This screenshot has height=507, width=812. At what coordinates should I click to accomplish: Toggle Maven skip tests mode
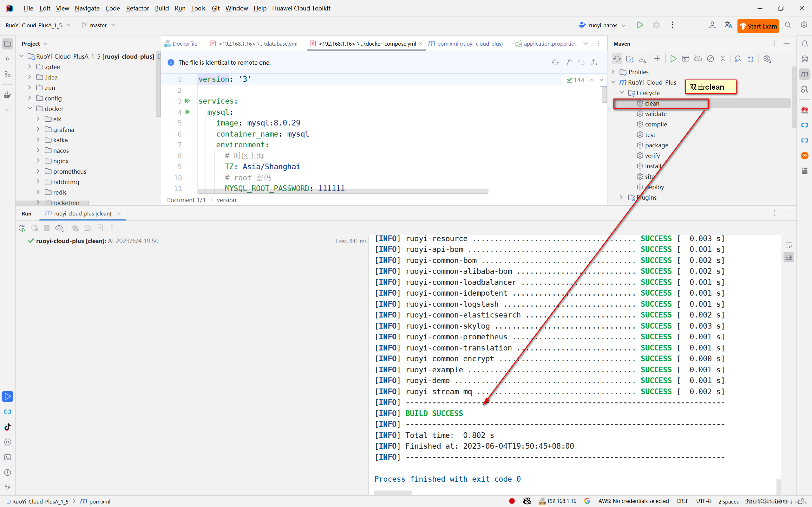710,59
